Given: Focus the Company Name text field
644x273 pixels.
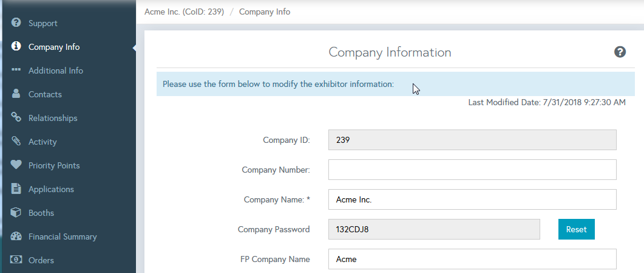Looking at the screenshot, I should tap(472, 199).
